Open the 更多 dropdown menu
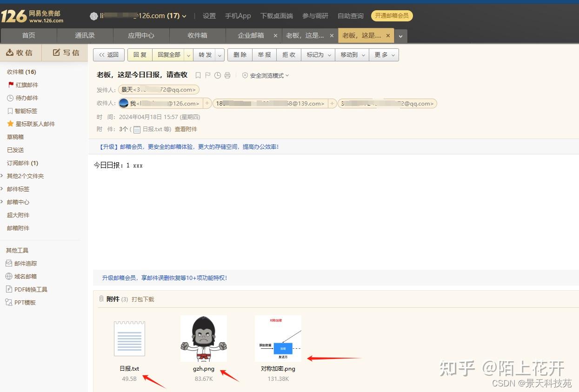This screenshot has height=392, width=579. [384, 54]
